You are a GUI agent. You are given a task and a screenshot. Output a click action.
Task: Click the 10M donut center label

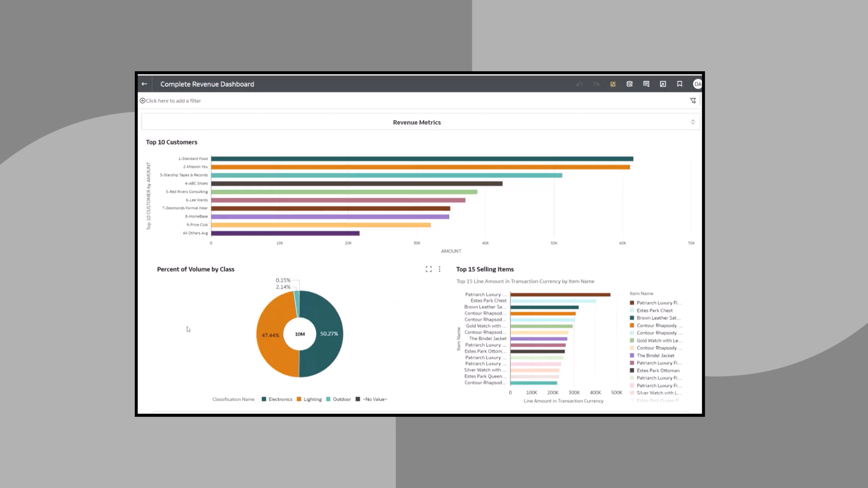tap(300, 334)
